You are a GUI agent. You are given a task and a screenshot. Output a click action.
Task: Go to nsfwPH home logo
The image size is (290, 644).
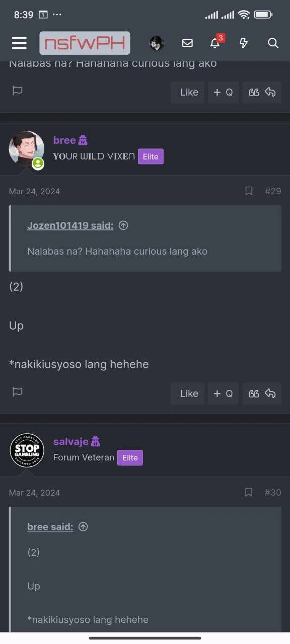85,43
